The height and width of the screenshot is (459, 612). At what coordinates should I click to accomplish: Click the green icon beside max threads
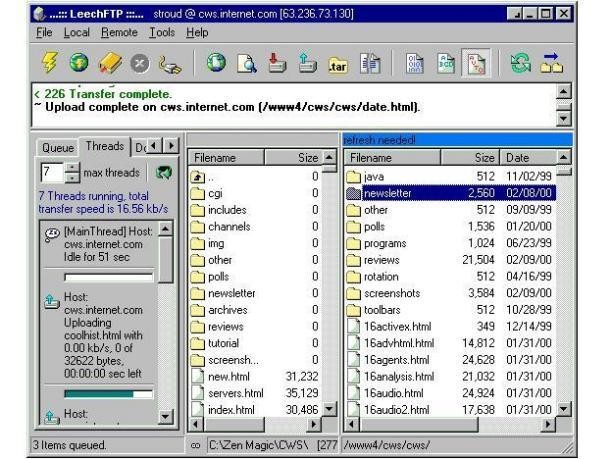coord(164,173)
